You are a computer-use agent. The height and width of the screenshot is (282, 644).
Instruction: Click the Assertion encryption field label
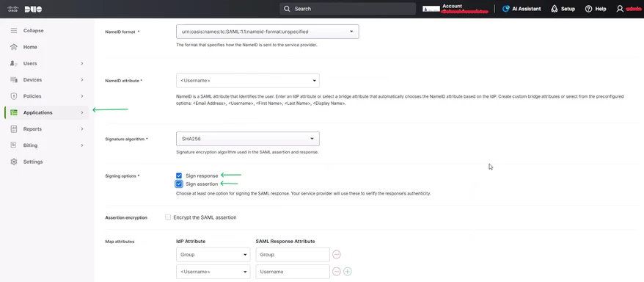click(126, 217)
